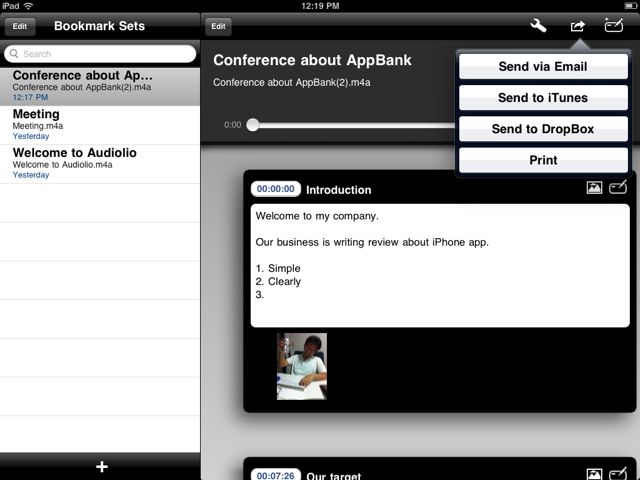The image size is (640, 480).
Task: Click the Our target bookmark title
Action: (334, 476)
